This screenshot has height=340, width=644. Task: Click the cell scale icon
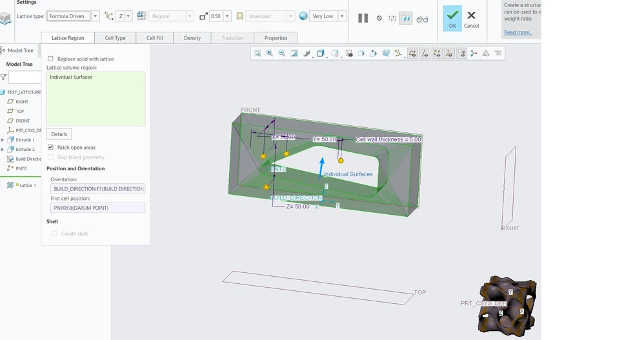pyautogui.click(x=203, y=16)
